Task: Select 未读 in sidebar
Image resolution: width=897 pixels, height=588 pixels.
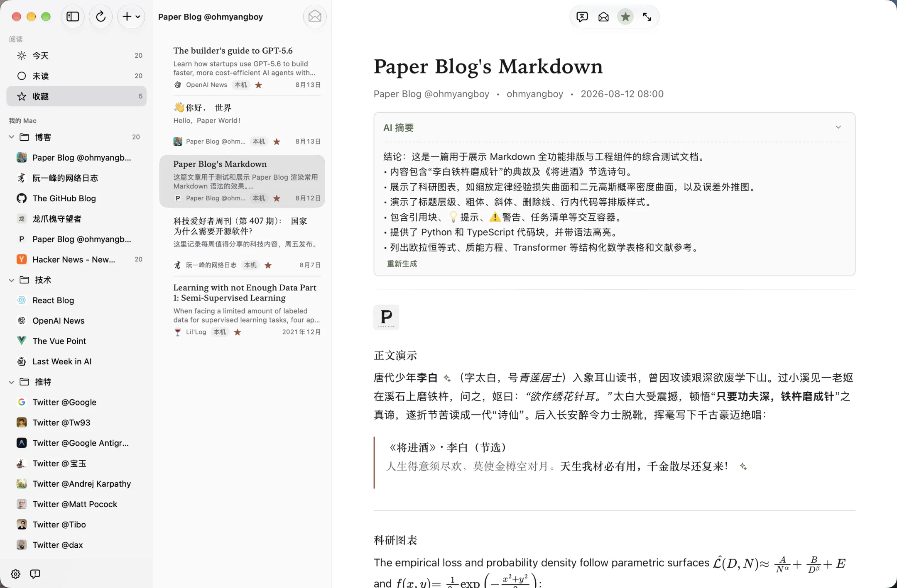Action: 76,76
